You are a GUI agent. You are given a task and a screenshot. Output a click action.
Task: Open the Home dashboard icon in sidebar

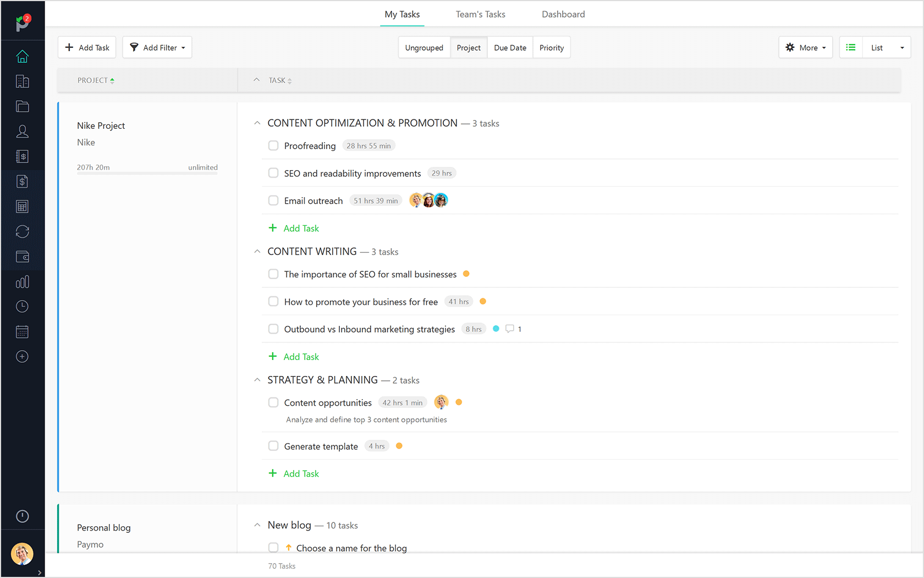(x=22, y=56)
